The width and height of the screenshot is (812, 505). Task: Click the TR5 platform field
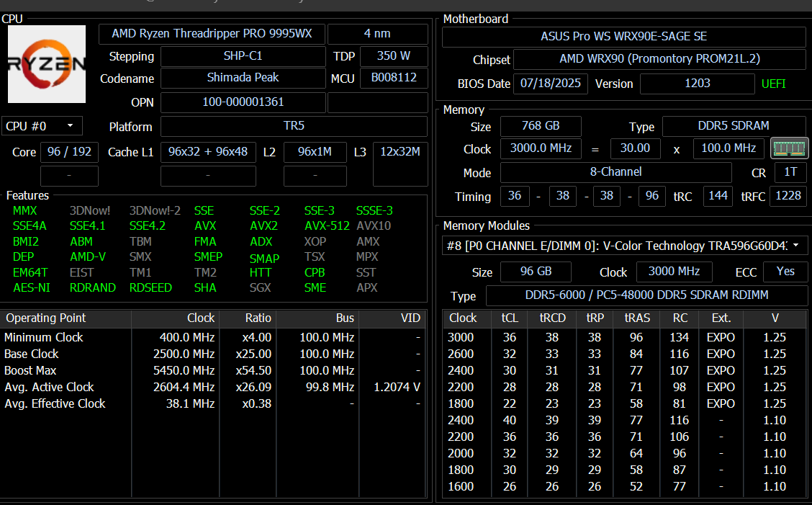[294, 126]
